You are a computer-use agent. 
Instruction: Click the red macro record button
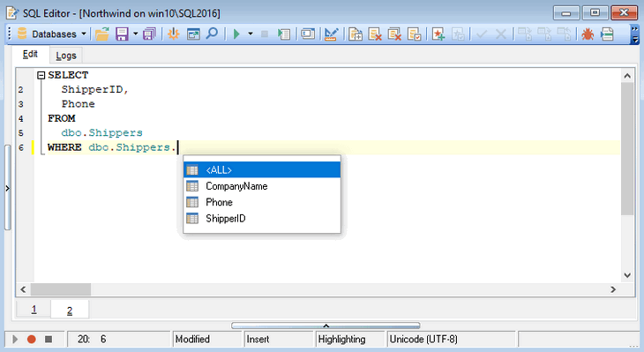click(31, 340)
